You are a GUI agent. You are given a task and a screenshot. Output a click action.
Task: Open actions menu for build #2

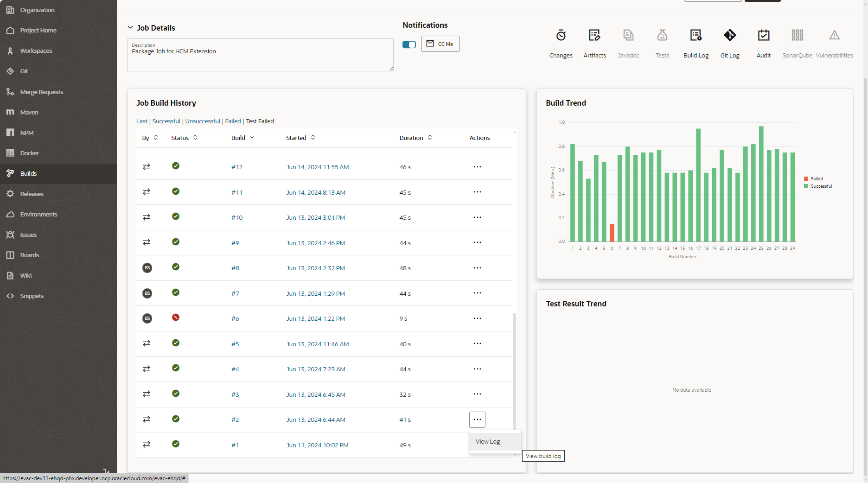[477, 419]
